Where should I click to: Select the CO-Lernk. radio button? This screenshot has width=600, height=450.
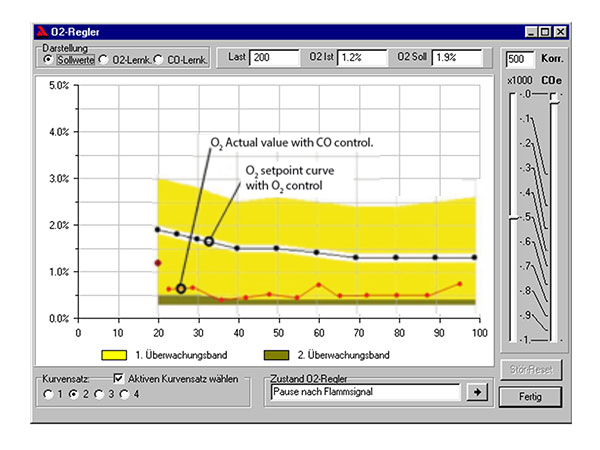pos(159,60)
